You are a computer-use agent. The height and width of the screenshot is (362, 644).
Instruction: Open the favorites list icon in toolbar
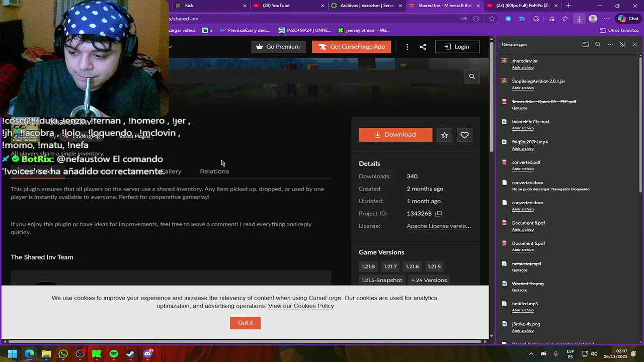coord(566,19)
